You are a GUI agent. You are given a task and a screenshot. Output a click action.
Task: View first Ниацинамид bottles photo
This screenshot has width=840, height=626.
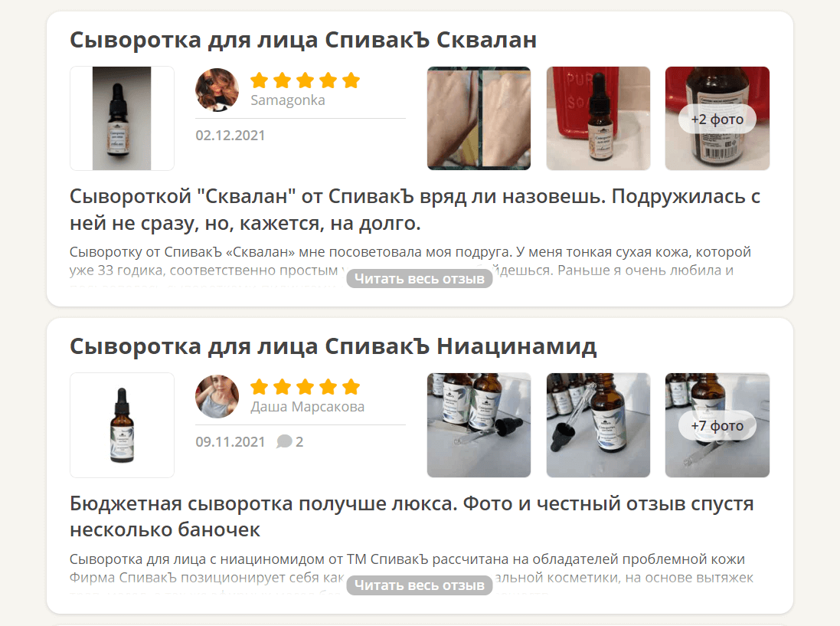[479, 425]
